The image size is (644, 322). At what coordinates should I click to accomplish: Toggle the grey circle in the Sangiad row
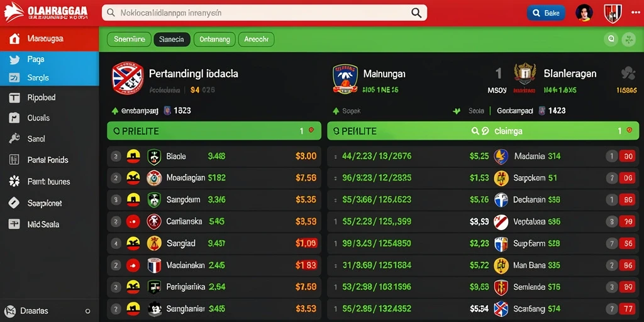(x=116, y=243)
